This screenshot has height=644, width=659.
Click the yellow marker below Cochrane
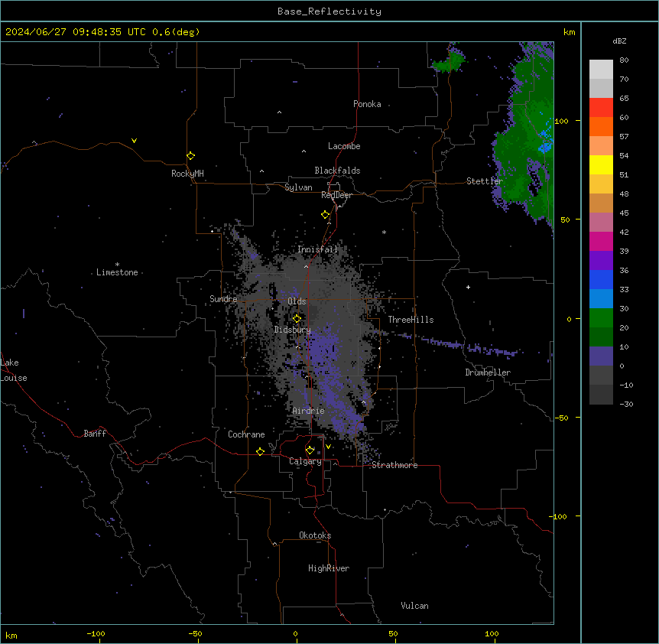tap(260, 451)
